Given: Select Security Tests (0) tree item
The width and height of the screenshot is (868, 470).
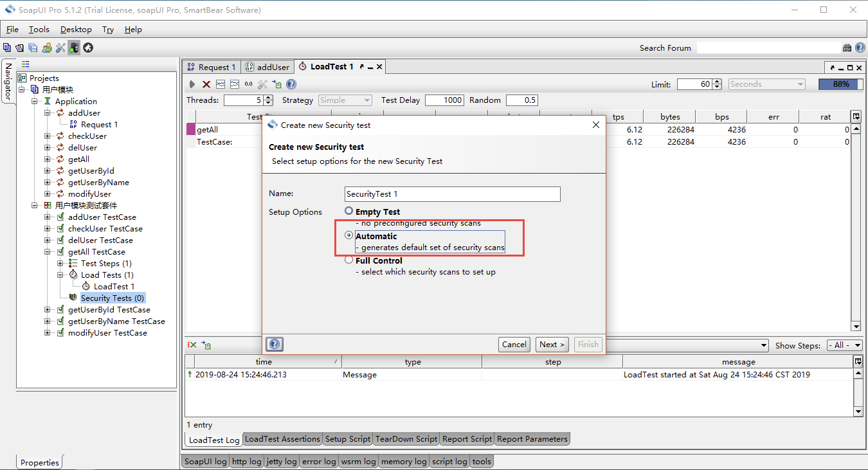Looking at the screenshot, I should (113, 298).
